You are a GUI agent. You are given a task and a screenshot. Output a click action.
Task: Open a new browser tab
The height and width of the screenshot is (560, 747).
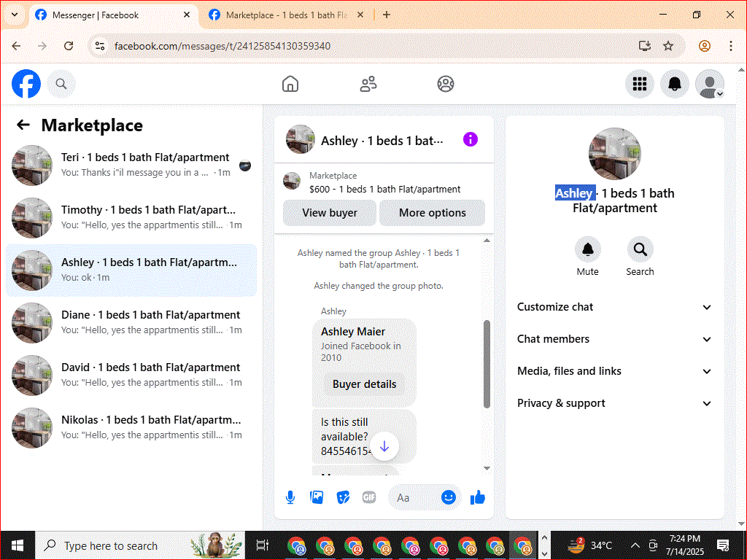click(x=387, y=15)
